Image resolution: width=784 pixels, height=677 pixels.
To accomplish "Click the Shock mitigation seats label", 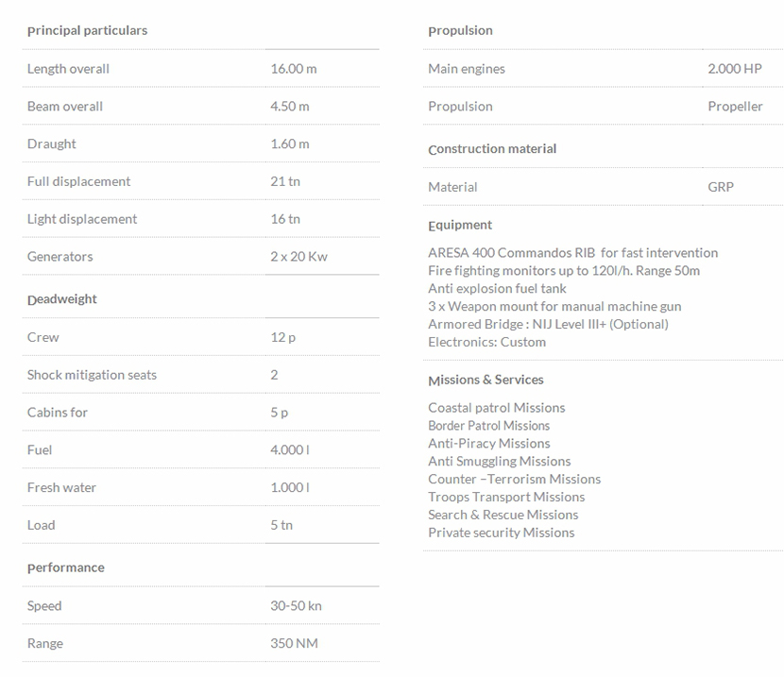I will click(x=92, y=375).
